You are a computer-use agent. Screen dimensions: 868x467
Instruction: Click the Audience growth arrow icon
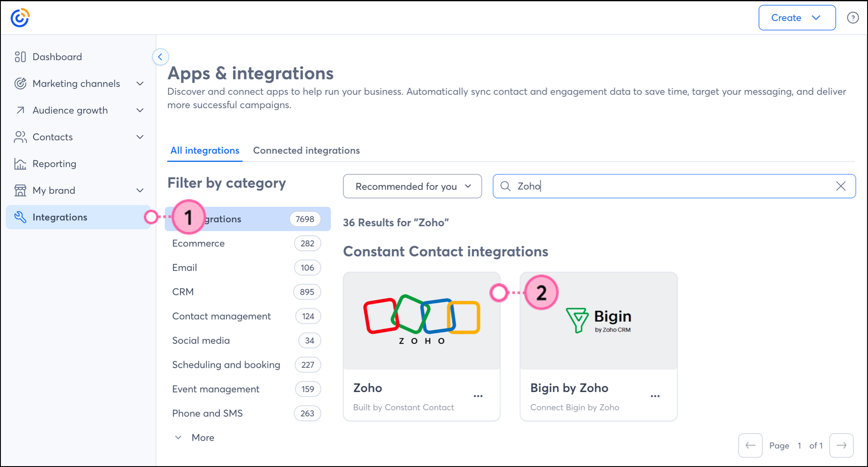coord(20,110)
